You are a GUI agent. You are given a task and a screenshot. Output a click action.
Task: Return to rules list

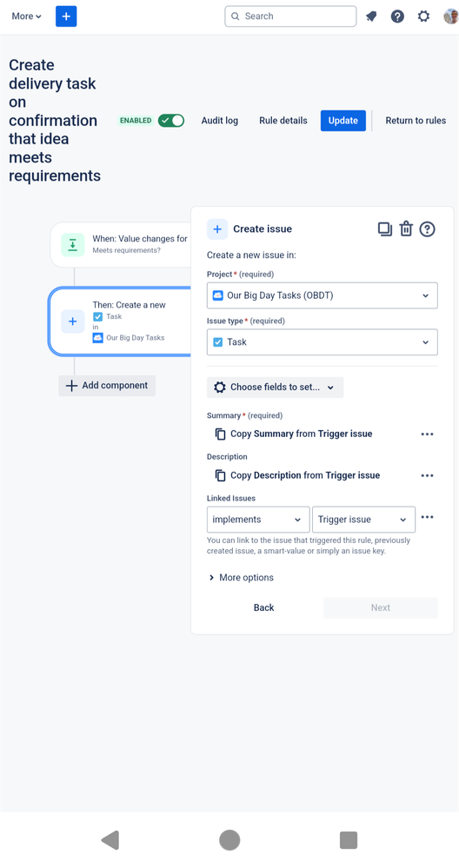click(416, 120)
